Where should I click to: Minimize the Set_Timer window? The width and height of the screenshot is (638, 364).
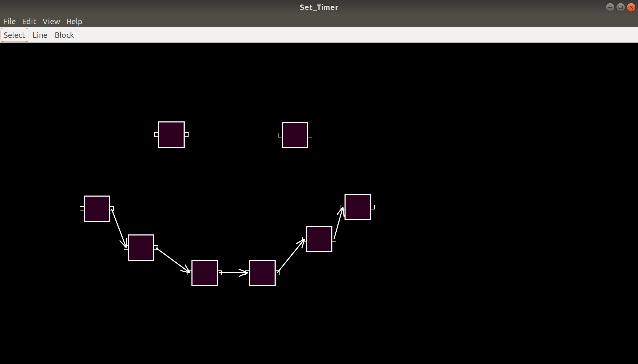point(610,7)
